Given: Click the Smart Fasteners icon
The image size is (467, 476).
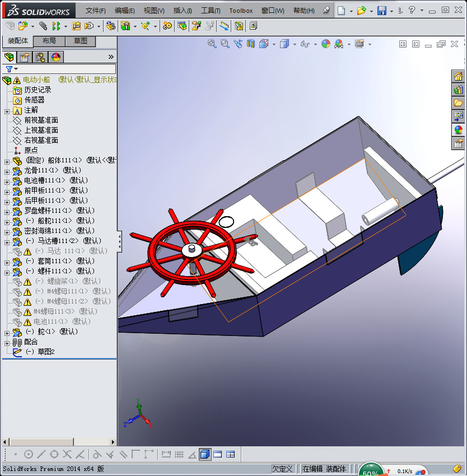Looking at the screenshot, I should click(76, 26).
